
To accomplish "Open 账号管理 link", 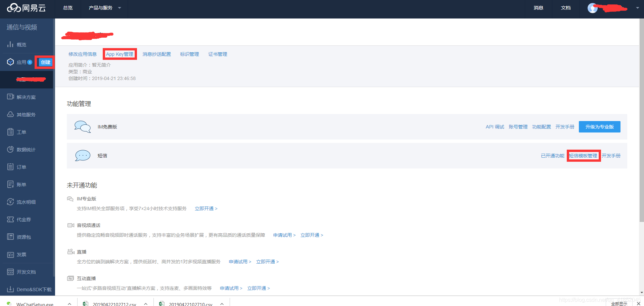I will (x=518, y=127).
